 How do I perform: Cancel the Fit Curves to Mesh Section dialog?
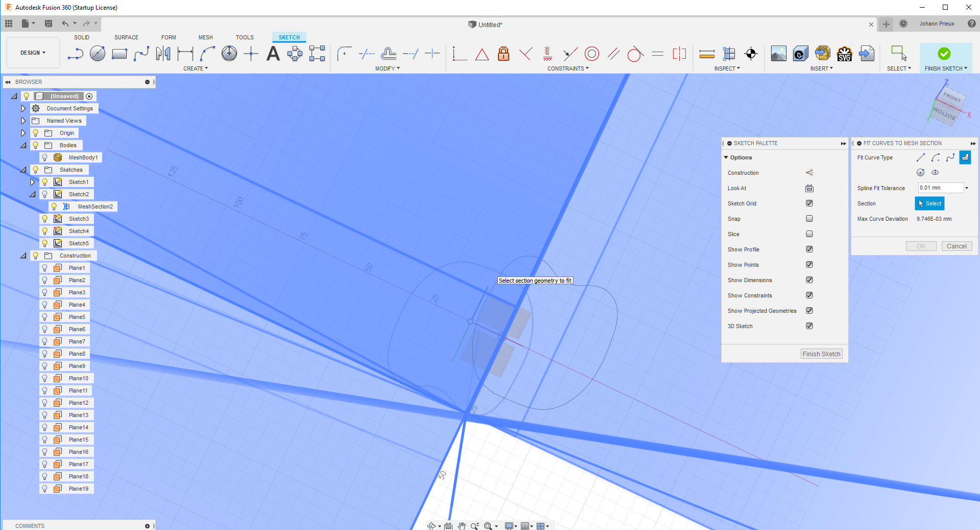tap(957, 246)
